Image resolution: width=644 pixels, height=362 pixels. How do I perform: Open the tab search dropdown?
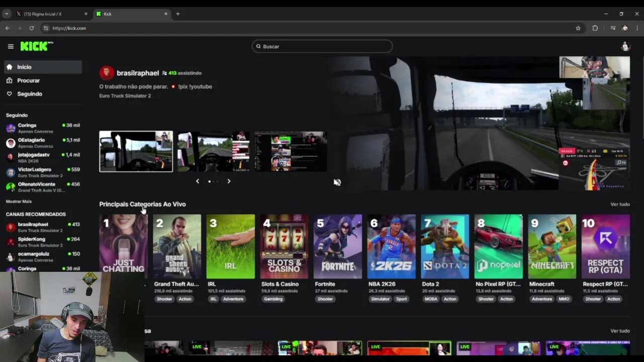(x=6, y=14)
